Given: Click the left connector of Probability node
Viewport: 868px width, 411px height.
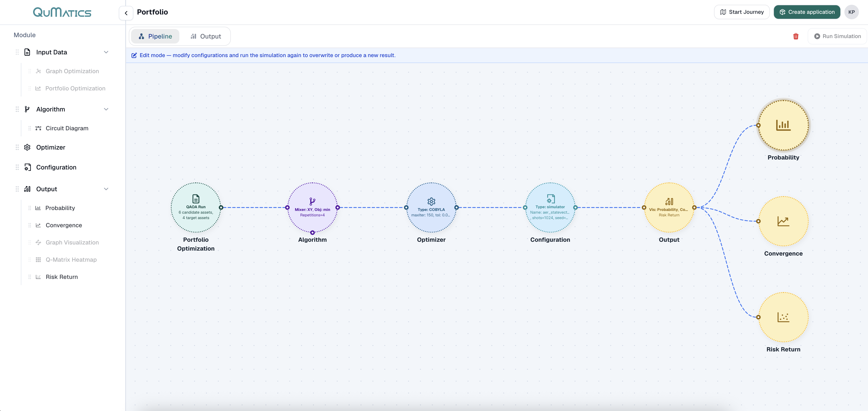Looking at the screenshot, I should [x=758, y=125].
